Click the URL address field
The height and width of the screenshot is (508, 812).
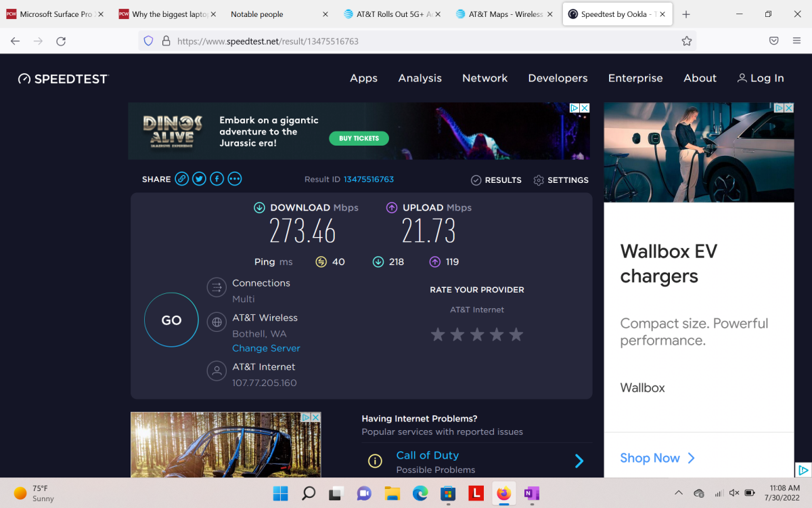point(418,41)
